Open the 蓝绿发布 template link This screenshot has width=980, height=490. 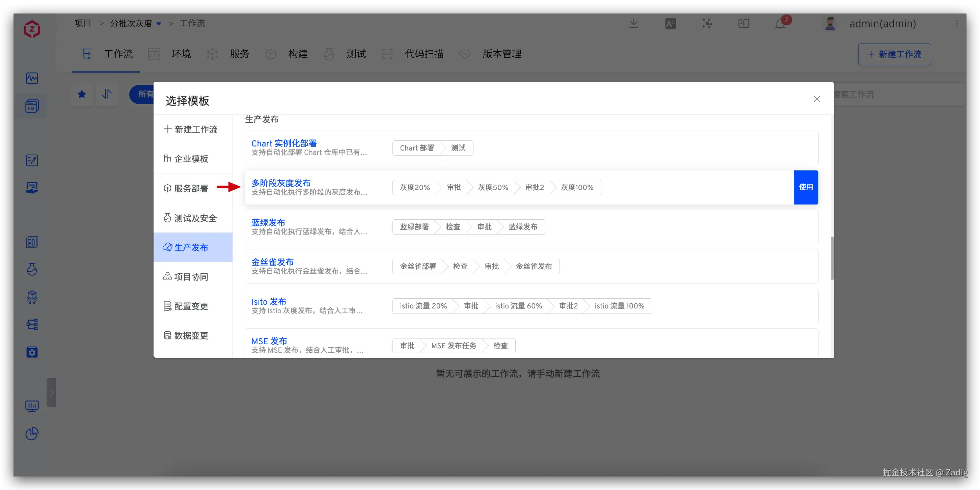pos(268,222)
